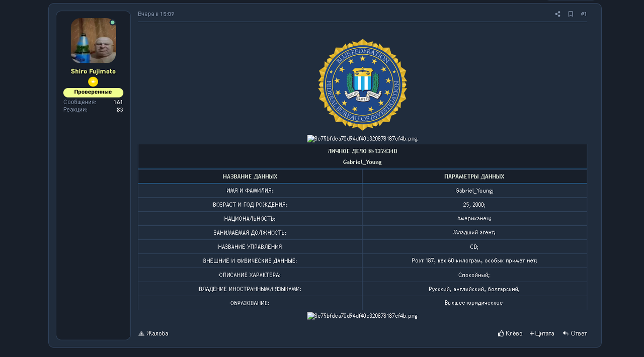The height and width of the screenshot is (357, 644).
Task: Add the post to multi-quote with Цитата
Action: (x=542, y=333)
